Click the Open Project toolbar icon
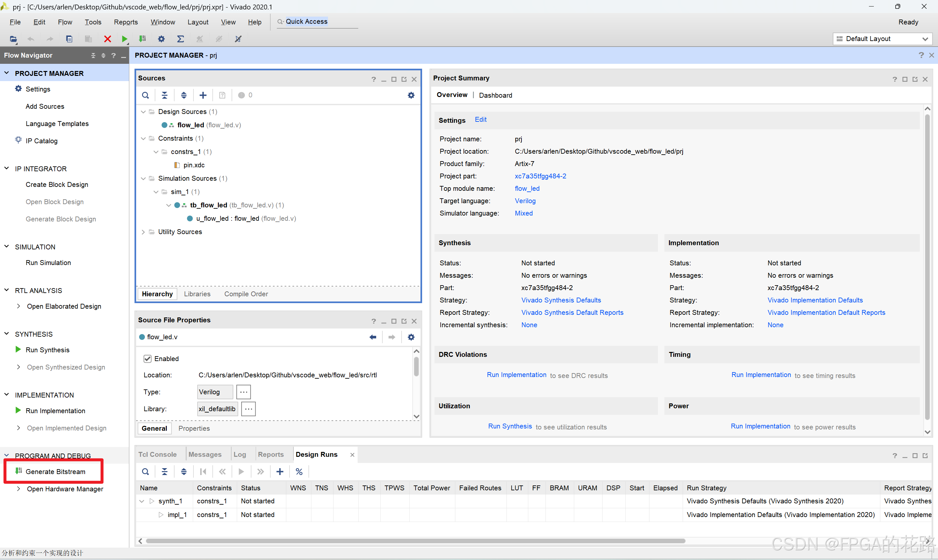 13,39
